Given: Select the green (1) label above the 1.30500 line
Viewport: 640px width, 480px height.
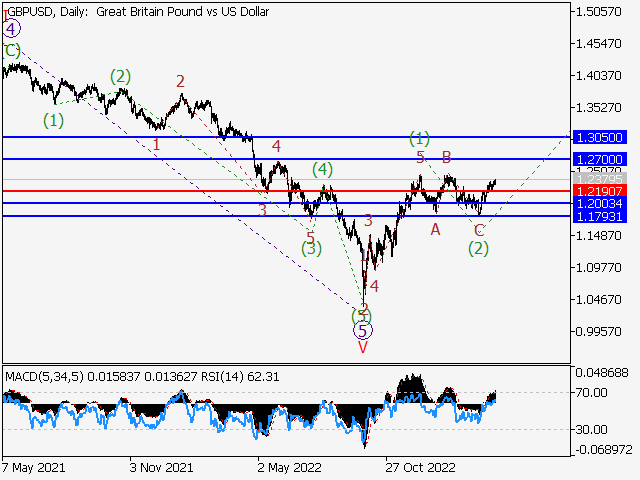Looking at the screenshot, I should click(419, 138).
